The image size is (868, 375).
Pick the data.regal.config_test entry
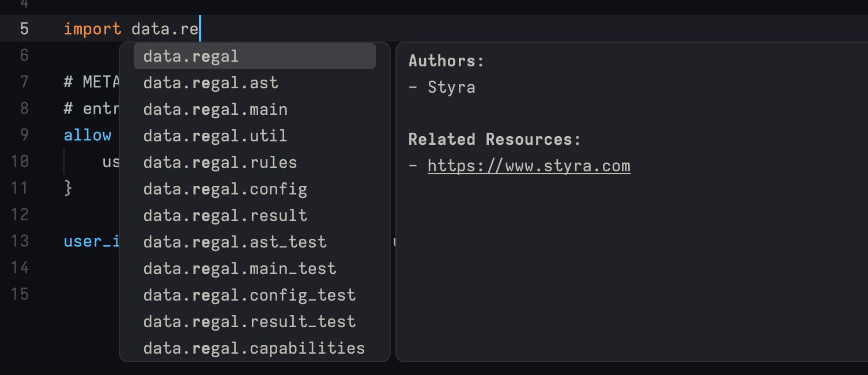tap(249, 295)
